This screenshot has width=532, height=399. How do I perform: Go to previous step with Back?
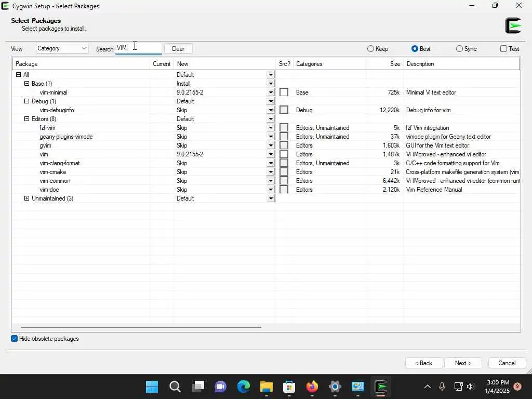click(x=424, y=363)
